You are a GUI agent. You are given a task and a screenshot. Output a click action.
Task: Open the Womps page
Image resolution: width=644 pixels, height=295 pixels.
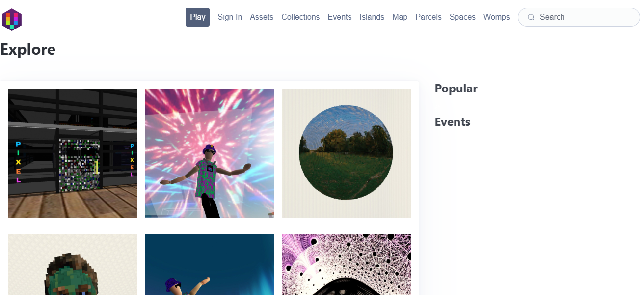tap(496, 17)
